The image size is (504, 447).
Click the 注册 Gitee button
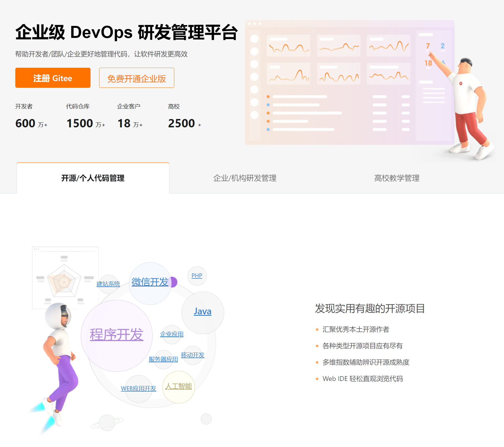coord(53,78)
